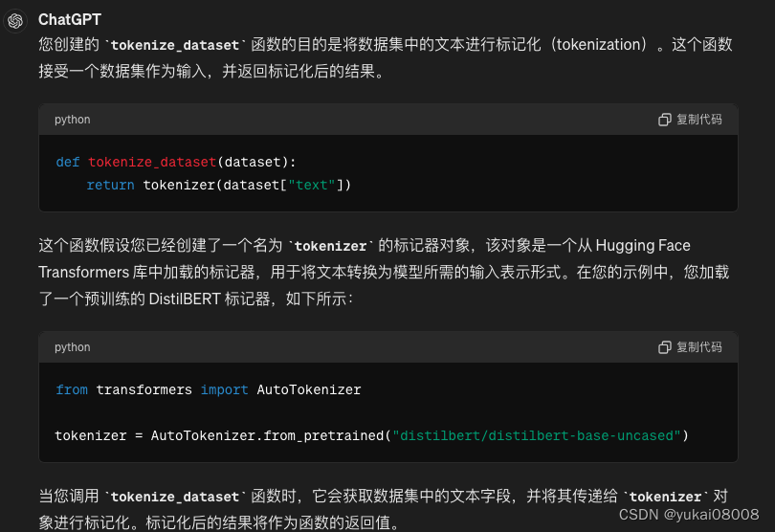The height and width of the screenshot is (532, 775).
Task: Click inline code tokenizer in second paragraph
Action: (331, 246)
